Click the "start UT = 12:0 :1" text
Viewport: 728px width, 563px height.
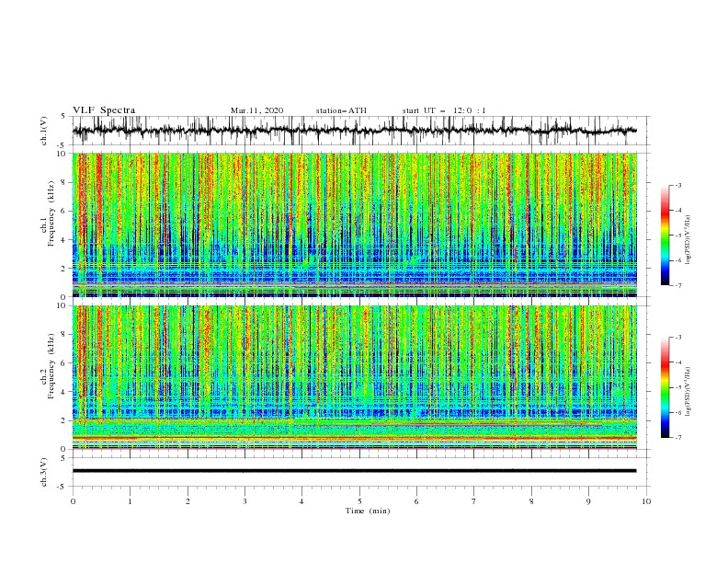pyautogui.click(x=444, y=110)
